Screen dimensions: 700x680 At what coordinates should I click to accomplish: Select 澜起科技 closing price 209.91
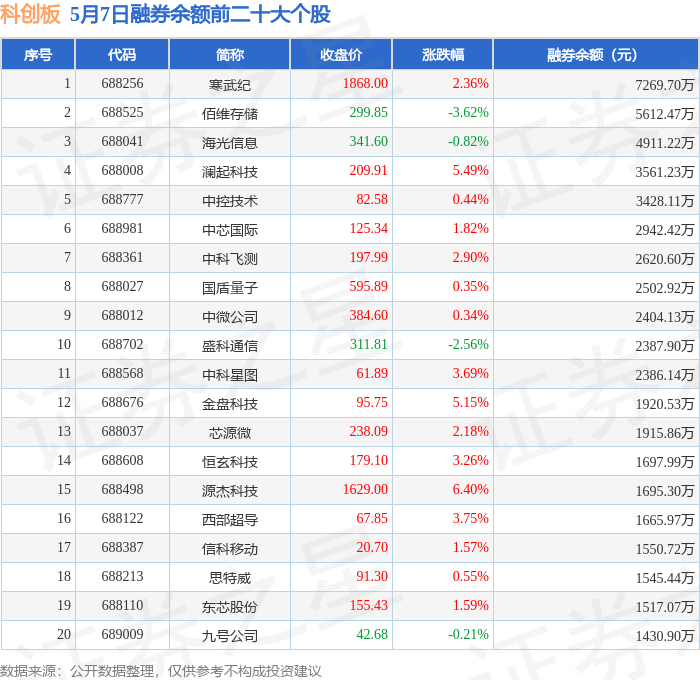(x=368, y=170)
